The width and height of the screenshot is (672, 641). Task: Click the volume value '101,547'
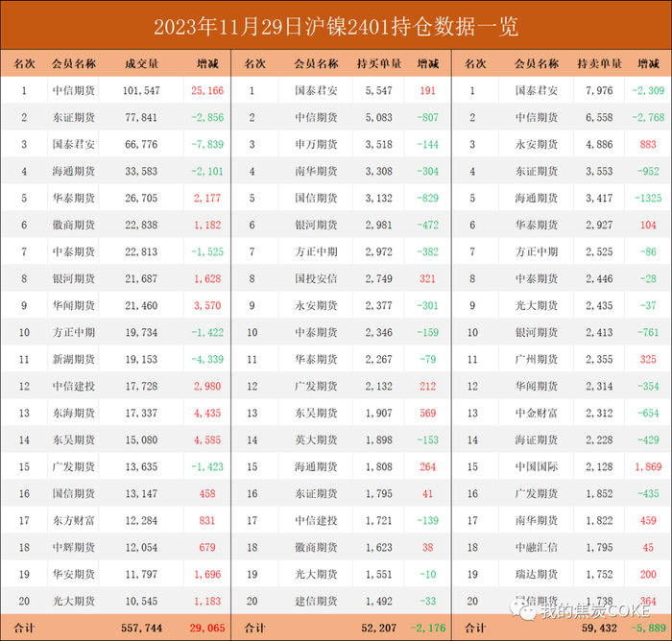pyautogui.click(x=141, y=91)
